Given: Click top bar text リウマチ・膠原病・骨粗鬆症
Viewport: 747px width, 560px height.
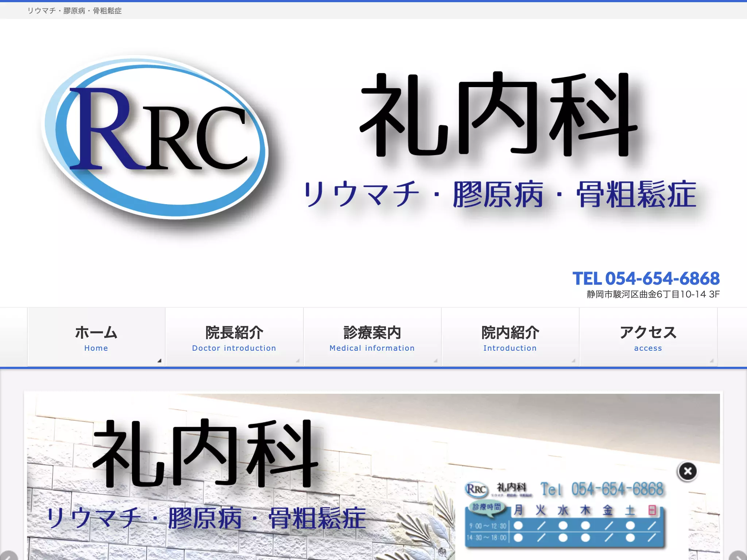Looking at the screenshot, I should [x=74, y=11].
